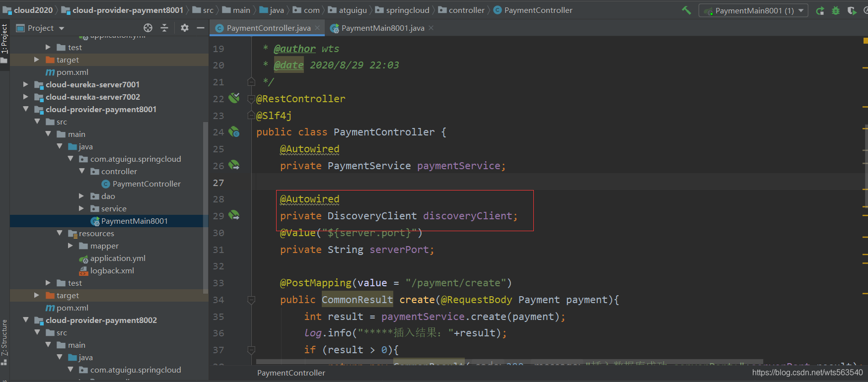868x382 pixels.
Task: Toggle the fold marker on line 34
Action: [251, 300]
